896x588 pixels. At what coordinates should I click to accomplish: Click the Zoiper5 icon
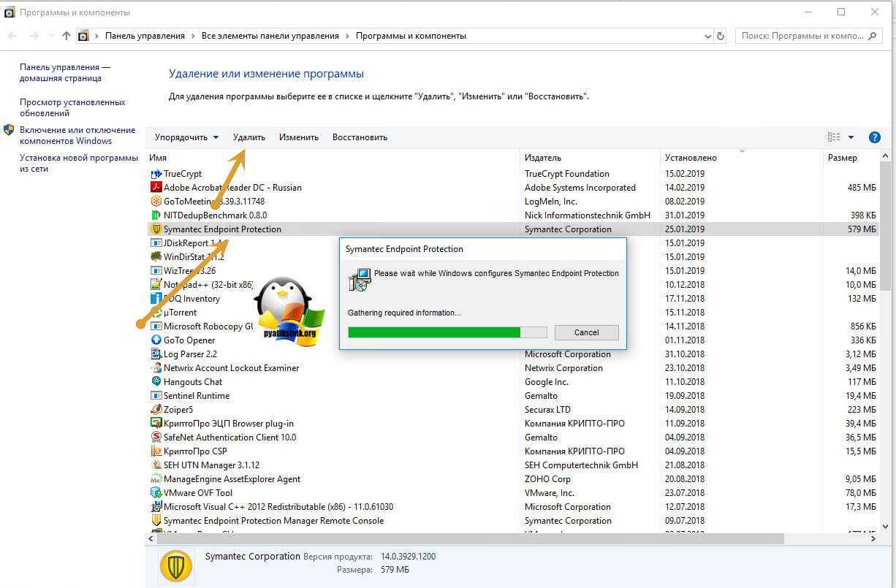pos(156,410)
